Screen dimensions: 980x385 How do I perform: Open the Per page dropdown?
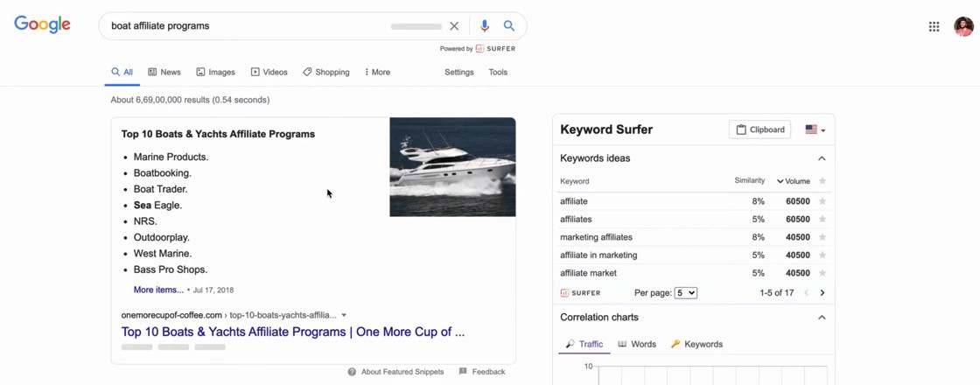[x=686, y=293]
